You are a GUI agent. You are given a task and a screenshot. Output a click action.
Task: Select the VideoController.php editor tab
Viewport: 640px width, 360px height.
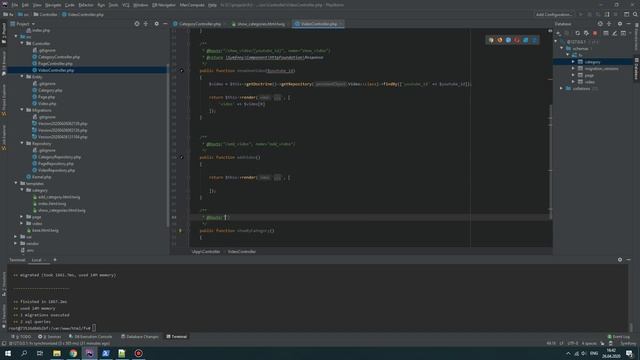(319, 24)
